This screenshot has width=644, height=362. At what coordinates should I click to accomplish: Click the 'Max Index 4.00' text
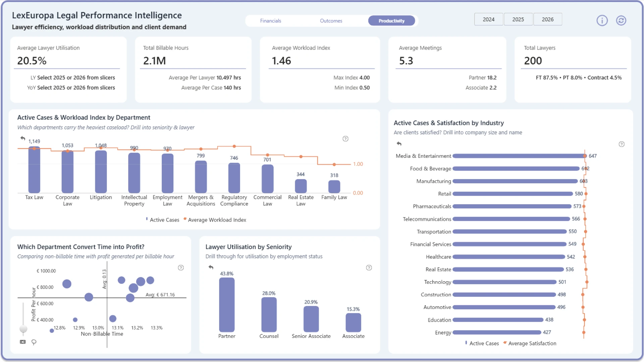(352, 77)
